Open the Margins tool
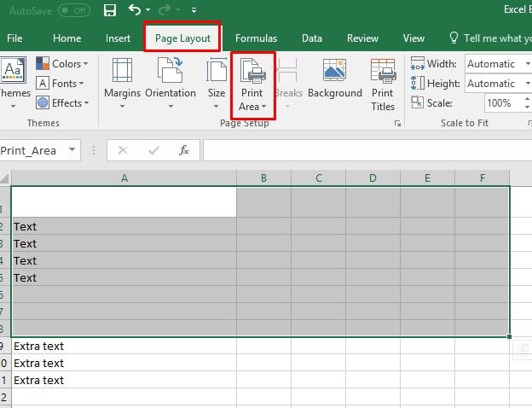 [122, 84]
